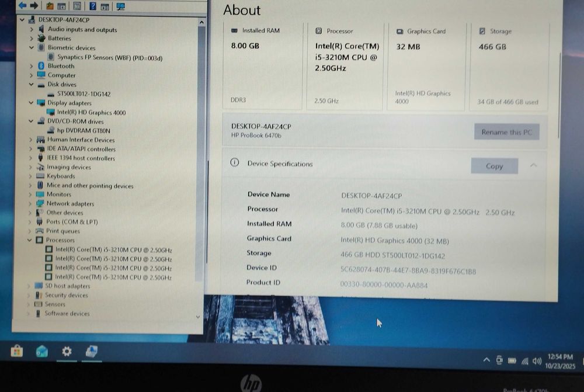
Task: Expand the Human Interface Devices node
Action: pos(30,140)
